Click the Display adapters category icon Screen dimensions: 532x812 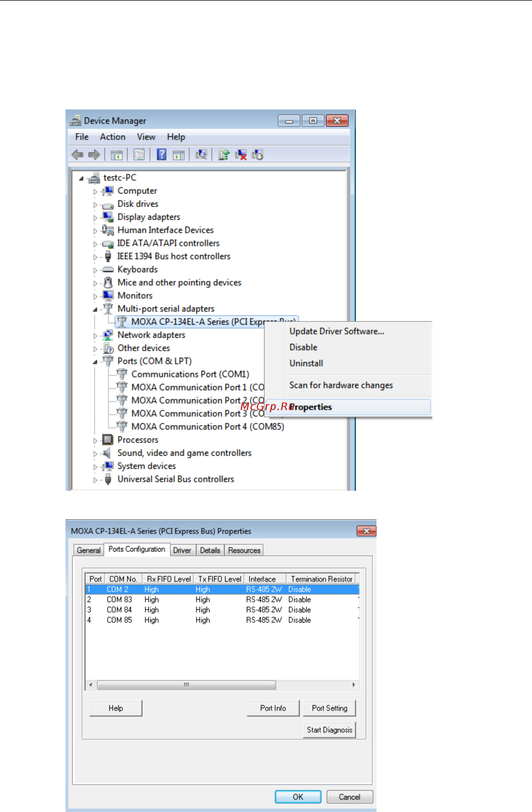108,217
